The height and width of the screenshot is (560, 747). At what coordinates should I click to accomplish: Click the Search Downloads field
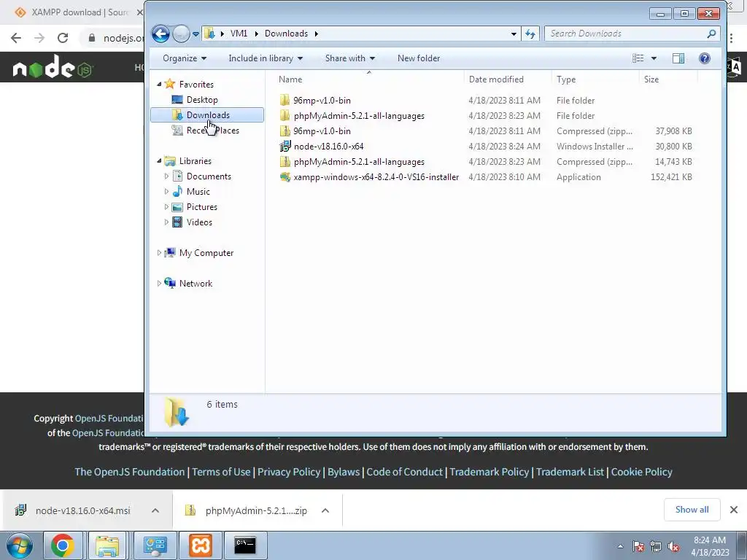[x=632, y=34]
